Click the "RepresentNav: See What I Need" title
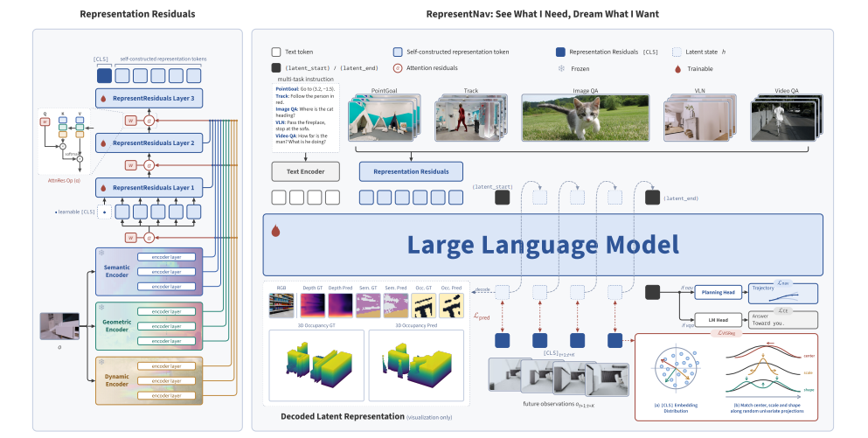 tap(543, 14)
